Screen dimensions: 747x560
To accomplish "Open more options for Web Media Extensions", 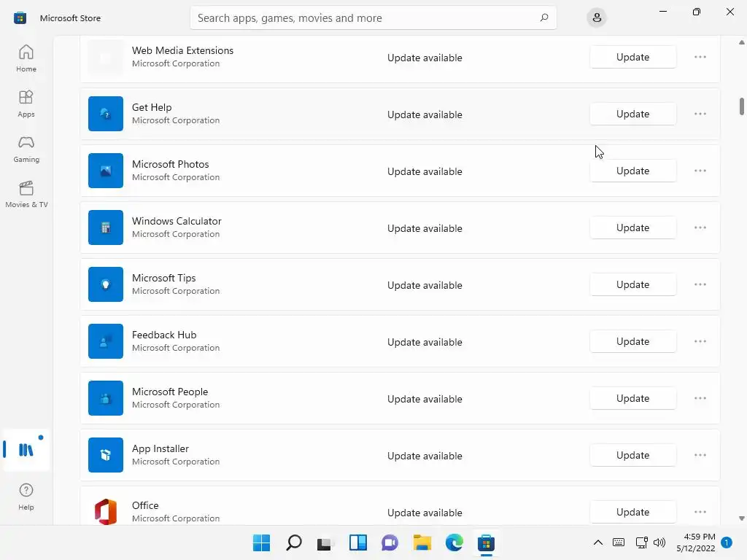I will pos(700,57).
